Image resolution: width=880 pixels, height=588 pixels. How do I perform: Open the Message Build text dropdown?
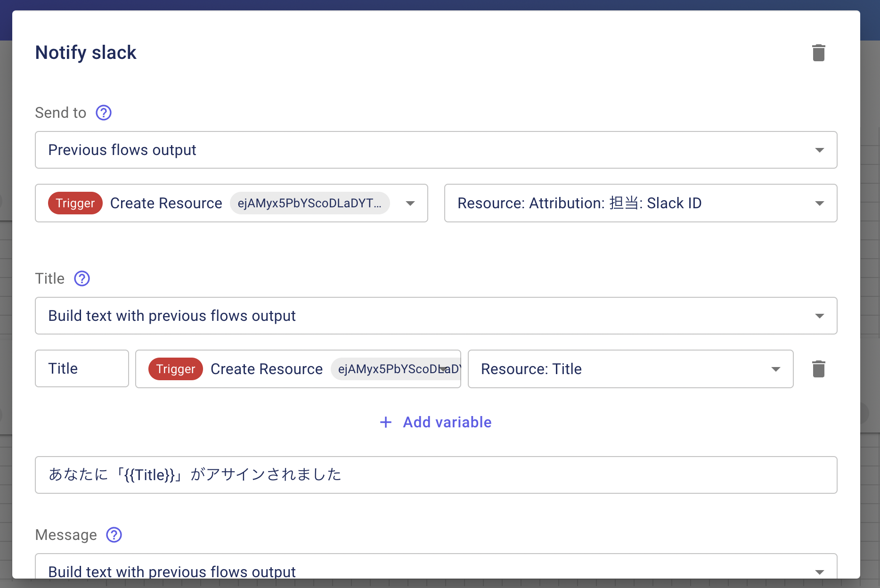click(x=436, y=566)
